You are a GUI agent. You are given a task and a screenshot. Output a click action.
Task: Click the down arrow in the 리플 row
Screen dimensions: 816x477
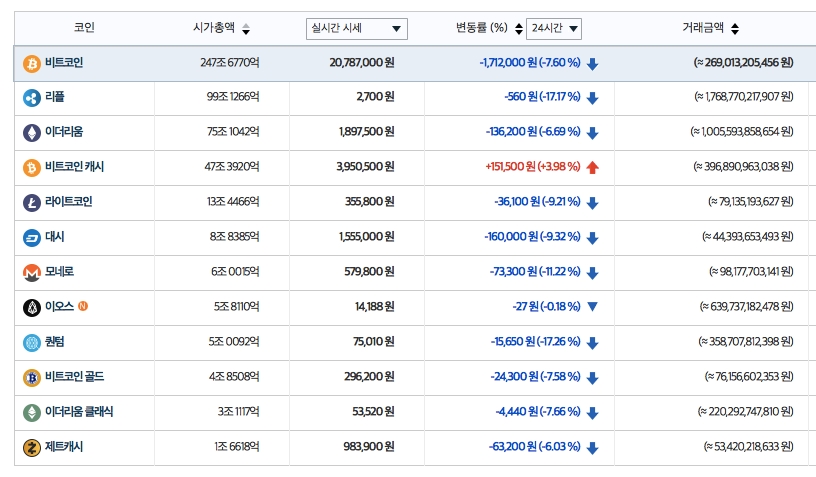click(x=592, y=98)
